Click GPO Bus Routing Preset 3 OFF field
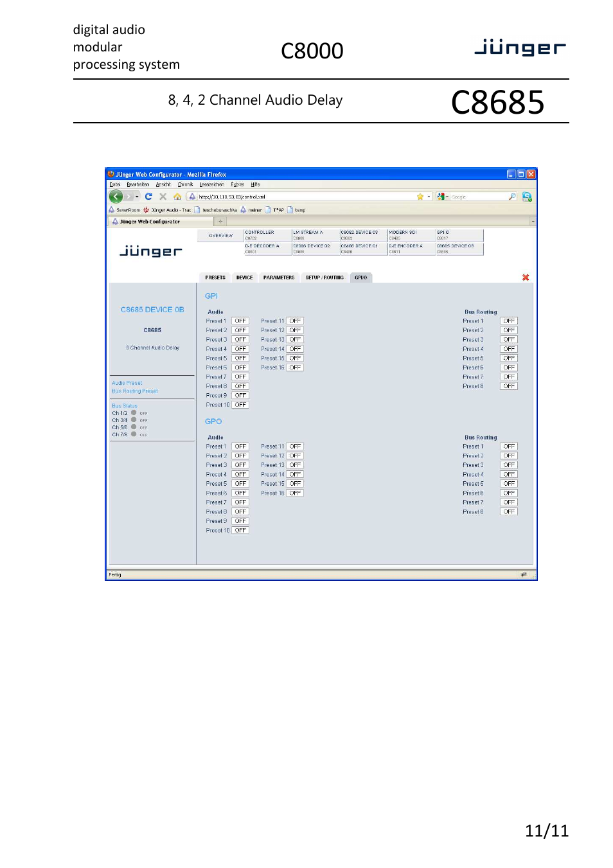 tap(509, 465)
